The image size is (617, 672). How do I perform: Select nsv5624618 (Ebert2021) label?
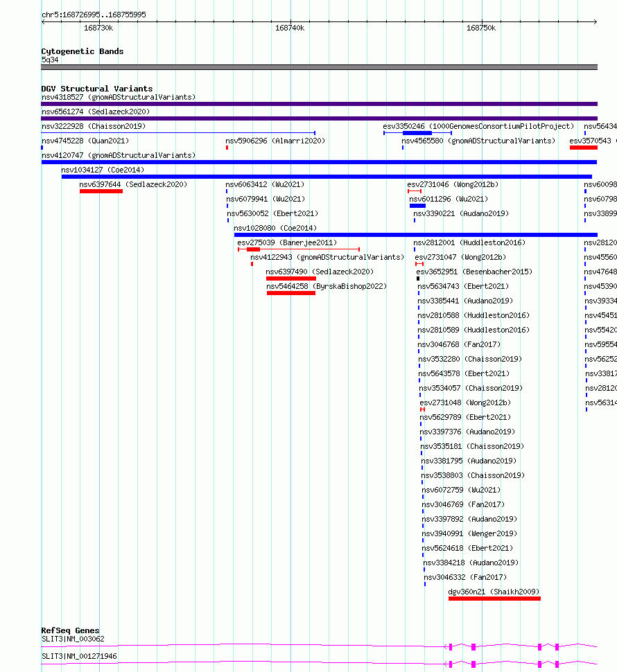pos(467,549)
